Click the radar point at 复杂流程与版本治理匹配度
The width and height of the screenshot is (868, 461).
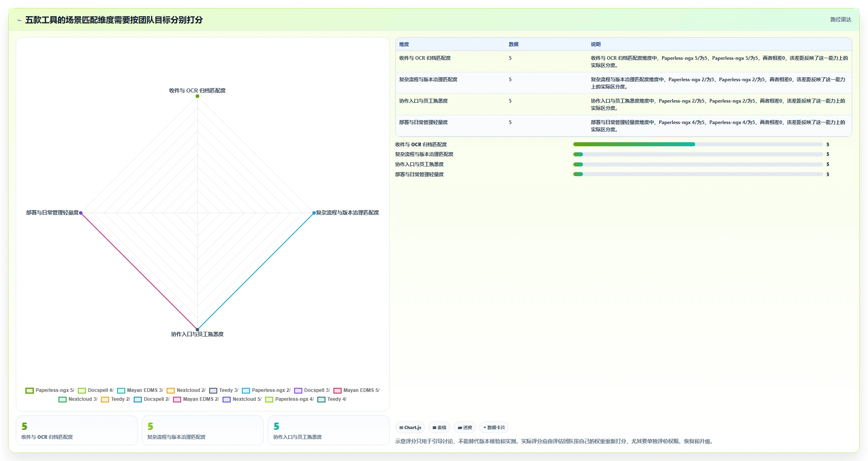pyautogui.click(x=314, y=213)
